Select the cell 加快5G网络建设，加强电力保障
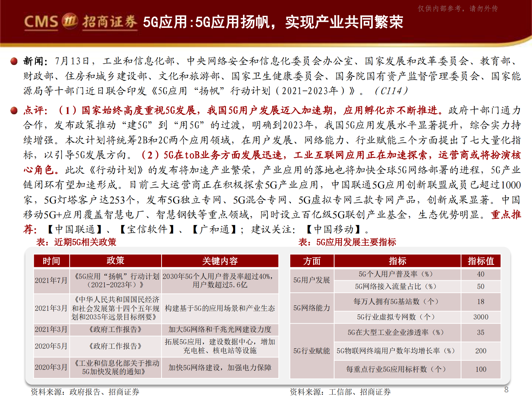Viewport: 532px width, 399px height. [x=220, y=367]
